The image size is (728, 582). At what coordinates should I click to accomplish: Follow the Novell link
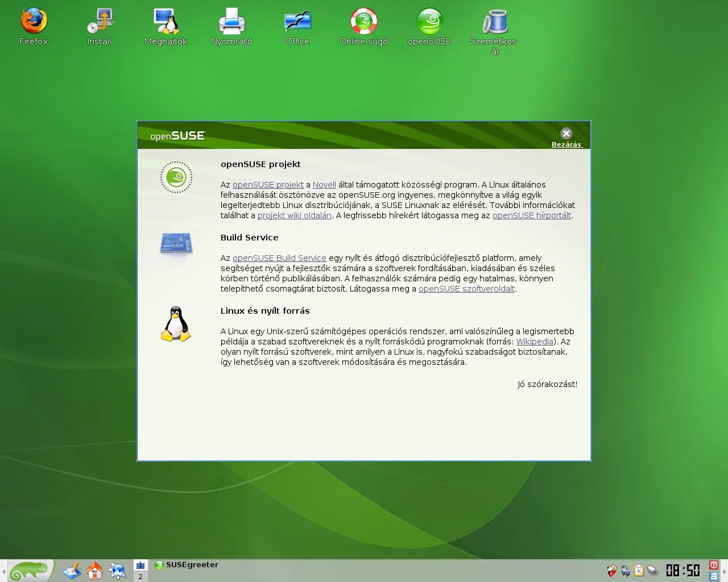tap(324, 185)
